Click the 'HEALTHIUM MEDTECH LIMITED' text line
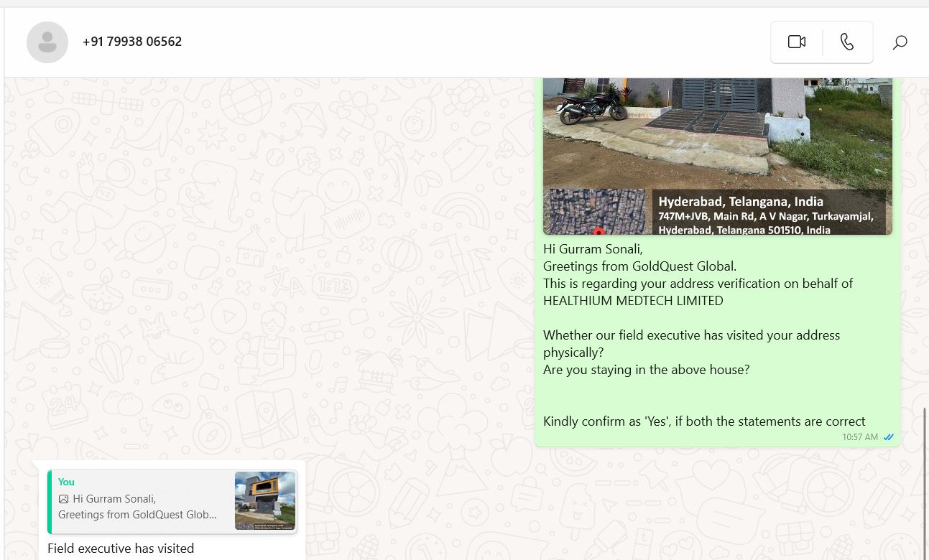This screenshot has width=929, height=560. tap(633, 301)
